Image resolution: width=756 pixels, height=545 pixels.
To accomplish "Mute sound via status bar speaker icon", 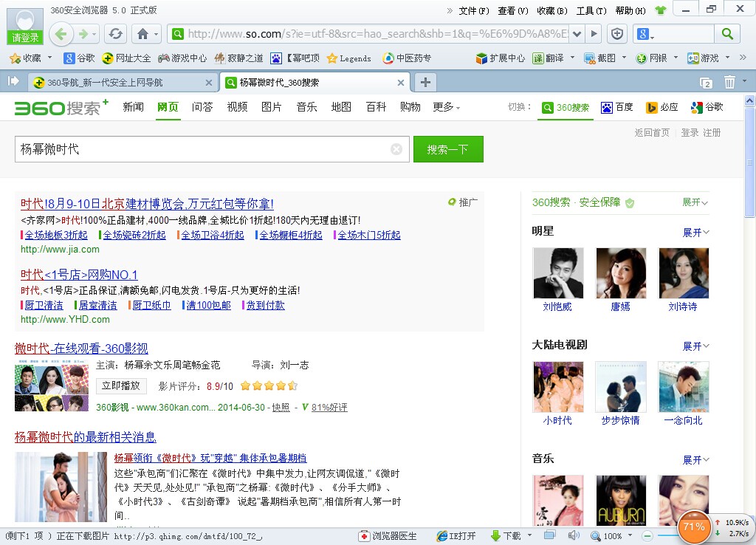I will (x=573, y=535).
